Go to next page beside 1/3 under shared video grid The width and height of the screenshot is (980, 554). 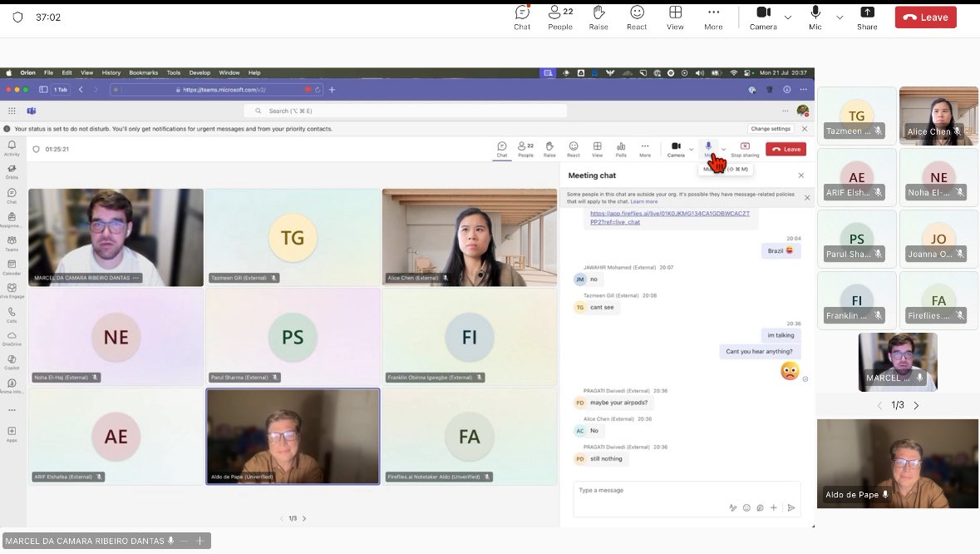pos(304,518)
